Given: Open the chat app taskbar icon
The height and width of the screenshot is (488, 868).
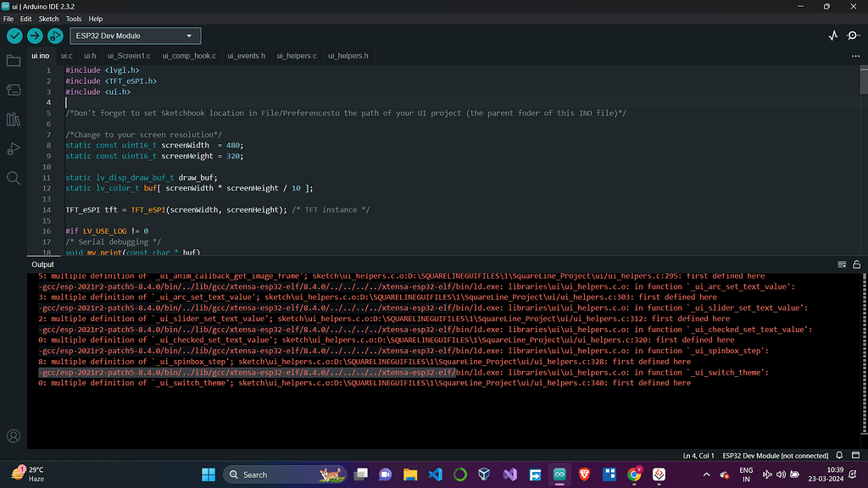Looking at the screenshot, I should (x=386, y=474).
